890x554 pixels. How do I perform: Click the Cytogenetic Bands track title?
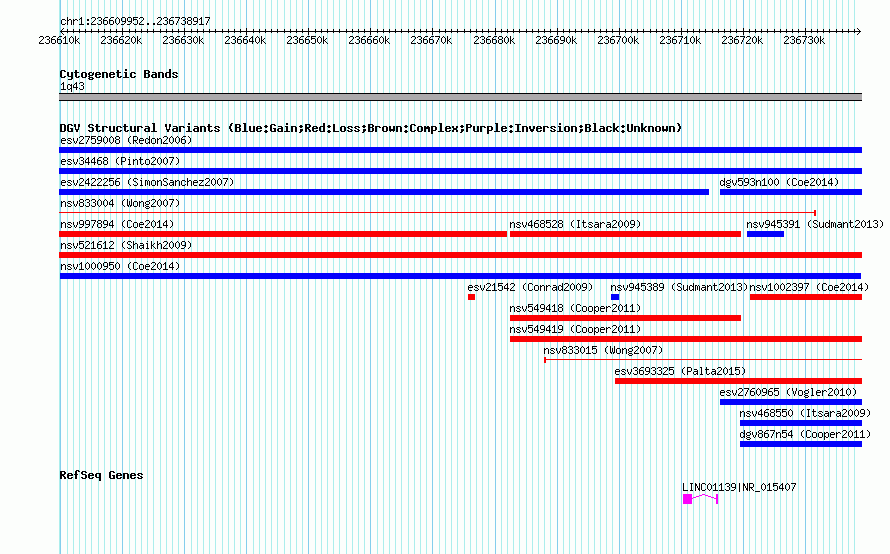tap(119, 74)
